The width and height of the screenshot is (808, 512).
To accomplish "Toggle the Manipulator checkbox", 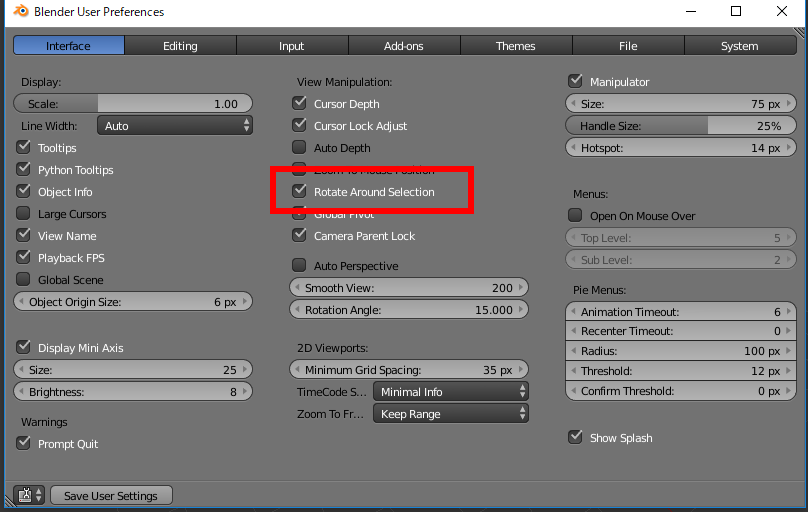I will (x=575, y=81).
